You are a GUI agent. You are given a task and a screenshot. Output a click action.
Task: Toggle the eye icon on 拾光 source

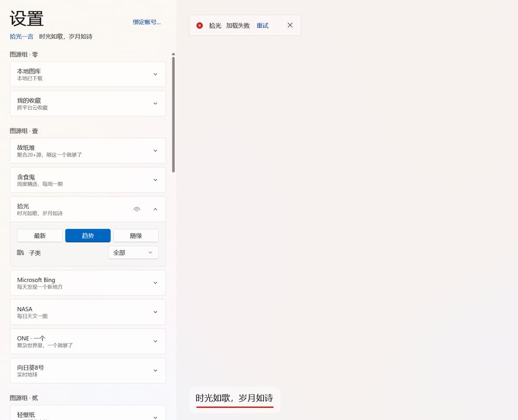click(137, 209)
